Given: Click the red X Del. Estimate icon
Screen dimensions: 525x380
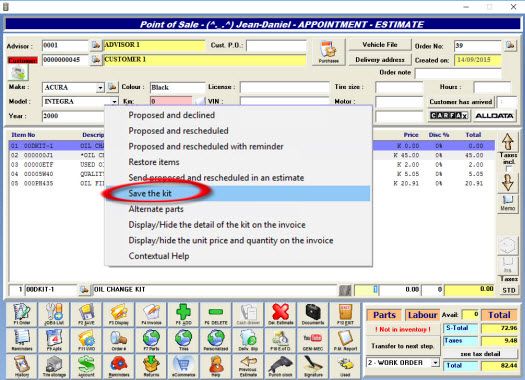Looking at the screenshot, I should click(281, 314).
